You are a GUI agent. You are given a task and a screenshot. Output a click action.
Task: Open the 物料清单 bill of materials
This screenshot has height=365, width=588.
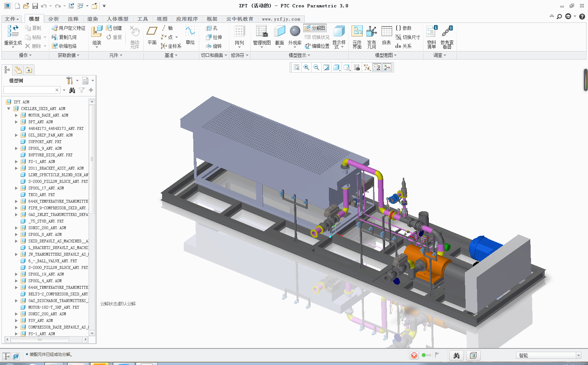431,32
